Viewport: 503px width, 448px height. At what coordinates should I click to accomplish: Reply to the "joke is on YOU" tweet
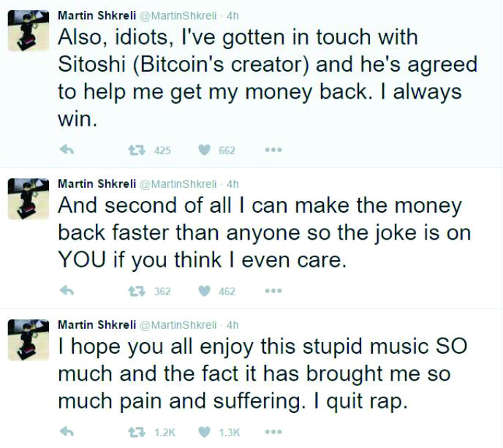66,291
